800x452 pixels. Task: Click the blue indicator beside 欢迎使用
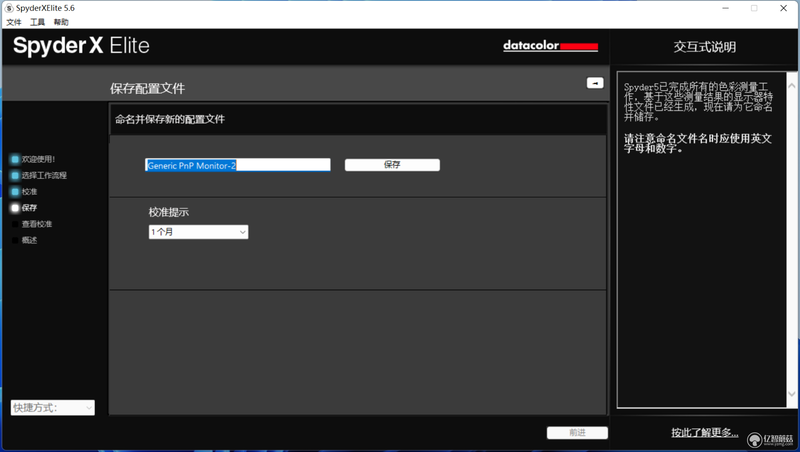point(15,159)
